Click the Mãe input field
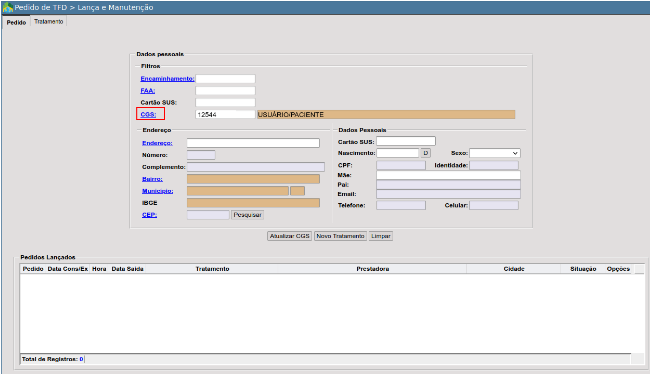The width and height of the screenshot is (650, 375). coord(448,175)
